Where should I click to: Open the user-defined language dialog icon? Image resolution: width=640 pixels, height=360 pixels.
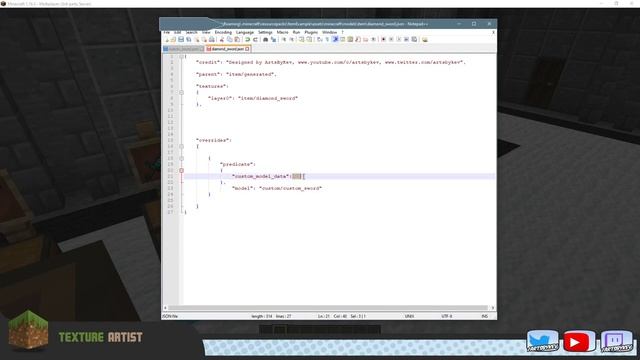point(342,40)
